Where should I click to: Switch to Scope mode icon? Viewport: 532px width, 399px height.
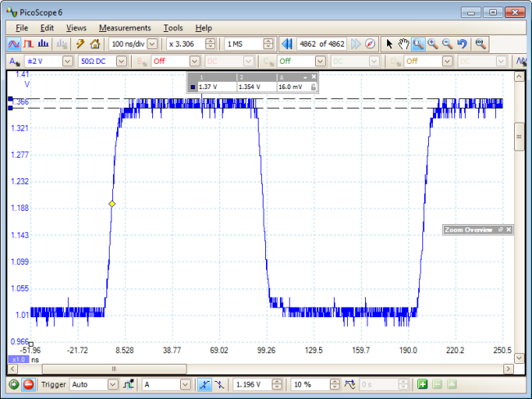(x=14, y=43)
